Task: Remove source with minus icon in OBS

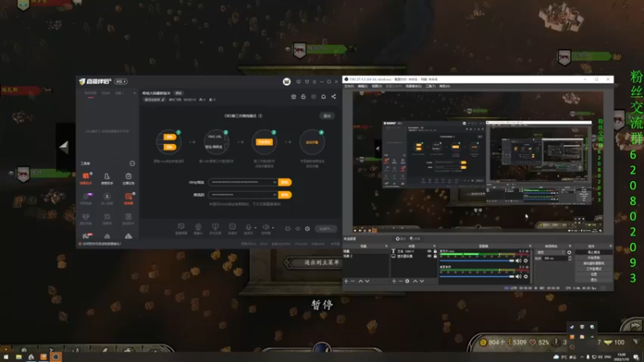Action: click(x=400, y=281)
